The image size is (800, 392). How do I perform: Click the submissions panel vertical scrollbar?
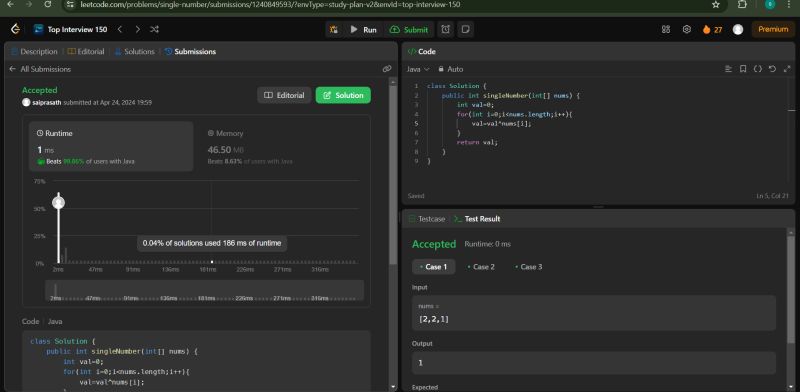click(392, 174)
